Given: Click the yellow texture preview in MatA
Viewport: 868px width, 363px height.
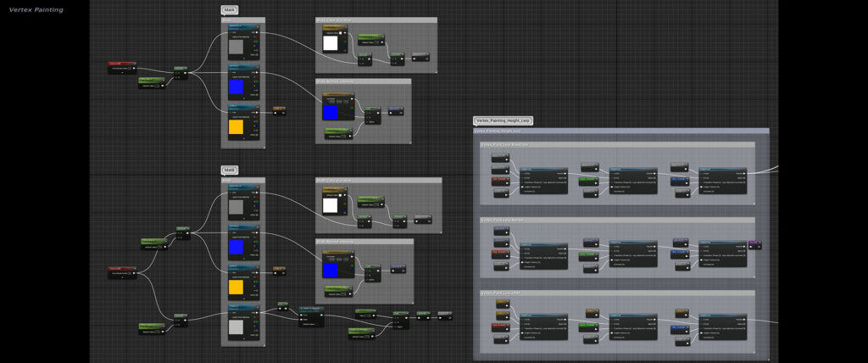Looking at the screenshot, I should point(236,127).
